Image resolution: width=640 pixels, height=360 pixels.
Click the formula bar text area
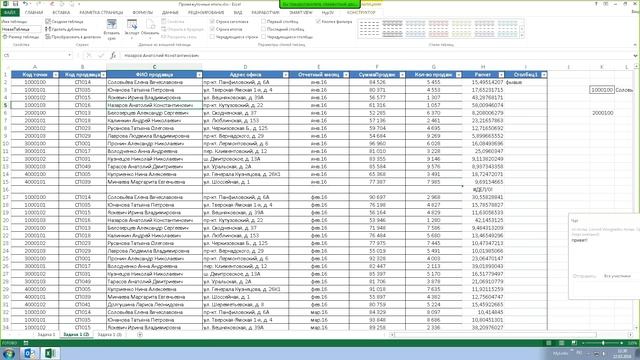click(376, 55)
